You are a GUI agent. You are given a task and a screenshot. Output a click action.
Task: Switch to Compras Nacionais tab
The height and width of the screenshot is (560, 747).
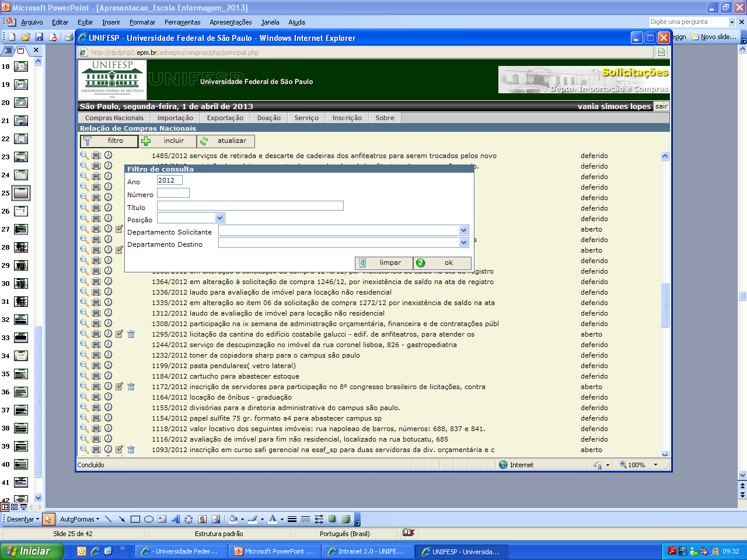(x=114, y=118)
